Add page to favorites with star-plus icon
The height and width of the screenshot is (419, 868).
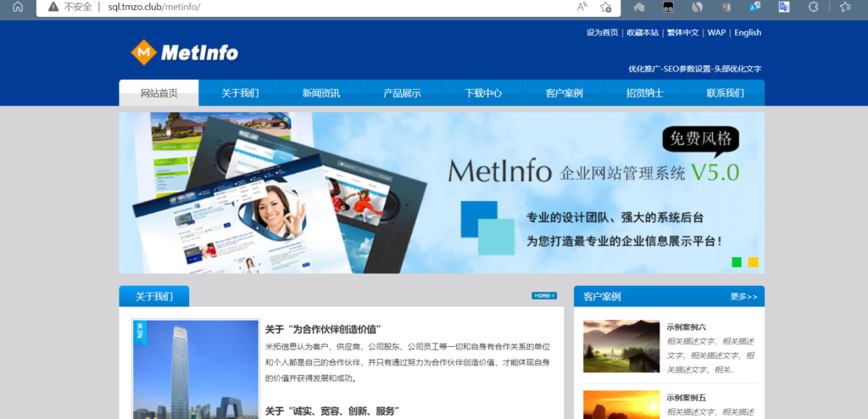point(605,7)
